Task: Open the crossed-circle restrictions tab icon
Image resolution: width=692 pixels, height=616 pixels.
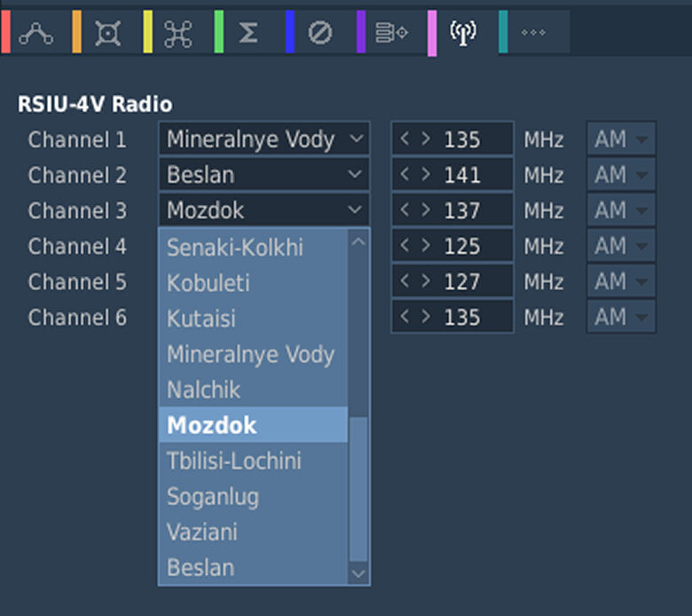Action: pyautogui.click(x=320, y=33)
